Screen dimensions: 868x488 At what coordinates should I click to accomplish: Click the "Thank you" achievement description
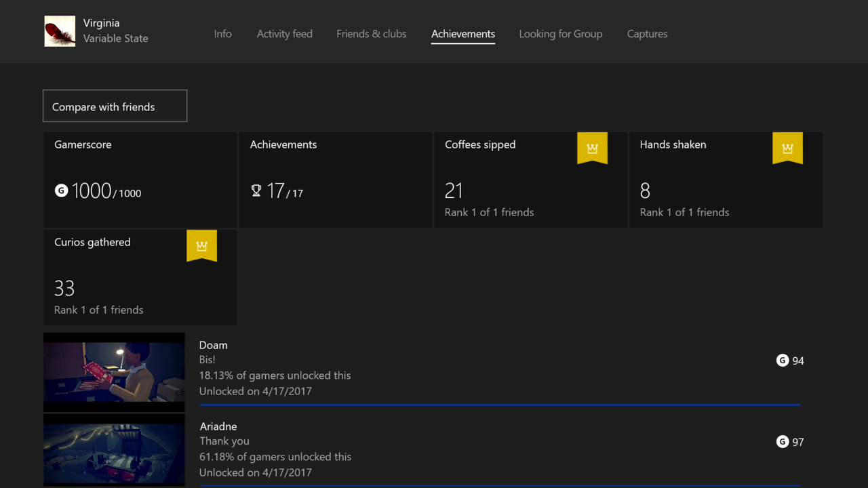click(x=224, y=441)
